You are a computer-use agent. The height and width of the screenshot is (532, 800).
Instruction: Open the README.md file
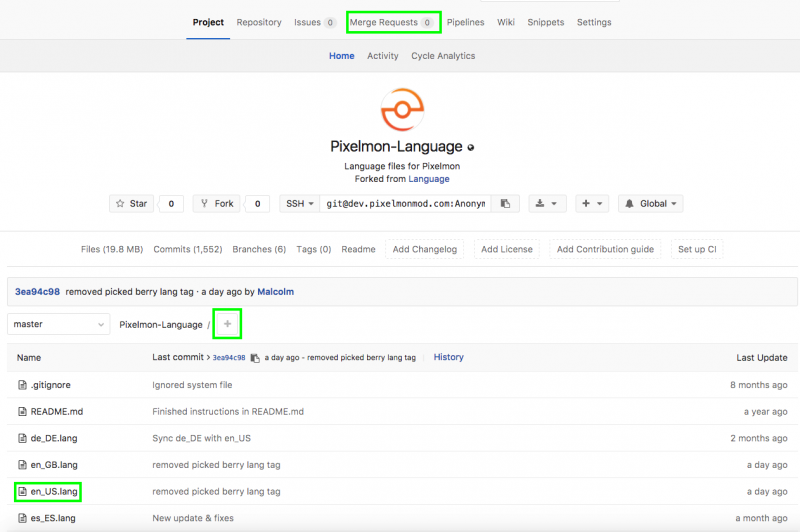coord(57,411)
